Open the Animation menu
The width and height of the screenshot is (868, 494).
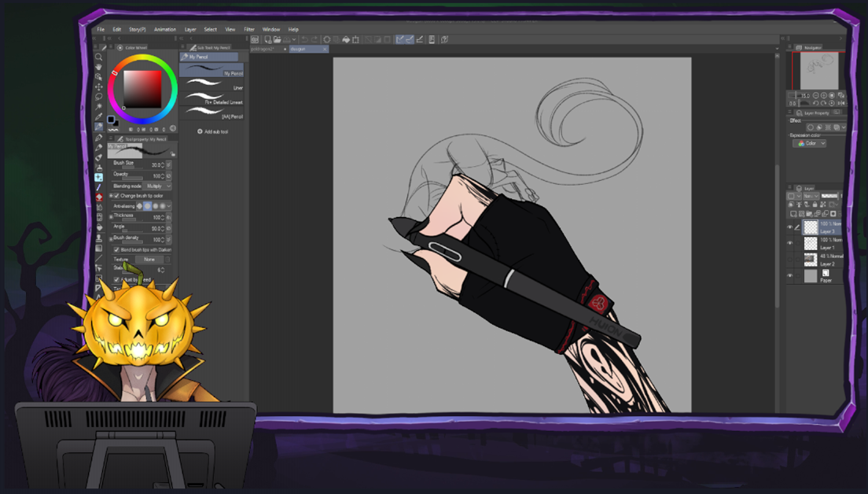[165, 29]
